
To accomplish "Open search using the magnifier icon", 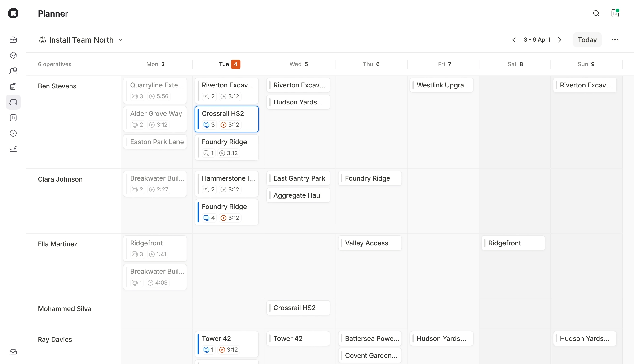I will click(x=596, y=13).
